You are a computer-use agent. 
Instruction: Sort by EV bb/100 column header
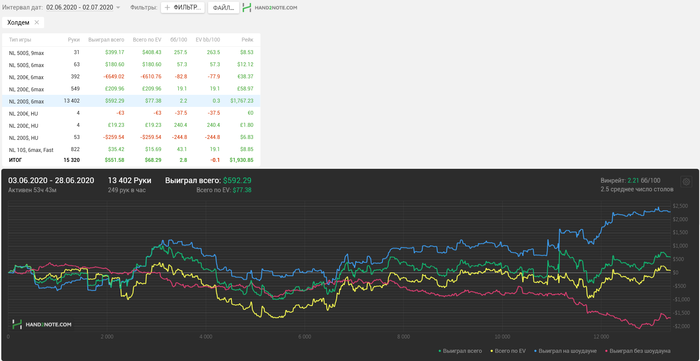click(x=208, y=40)
